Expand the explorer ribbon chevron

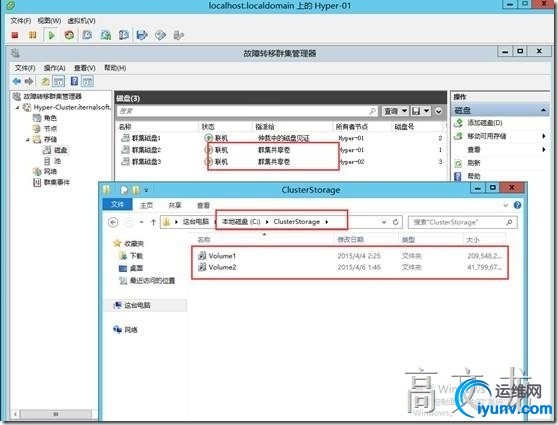(x=505, y=205)
